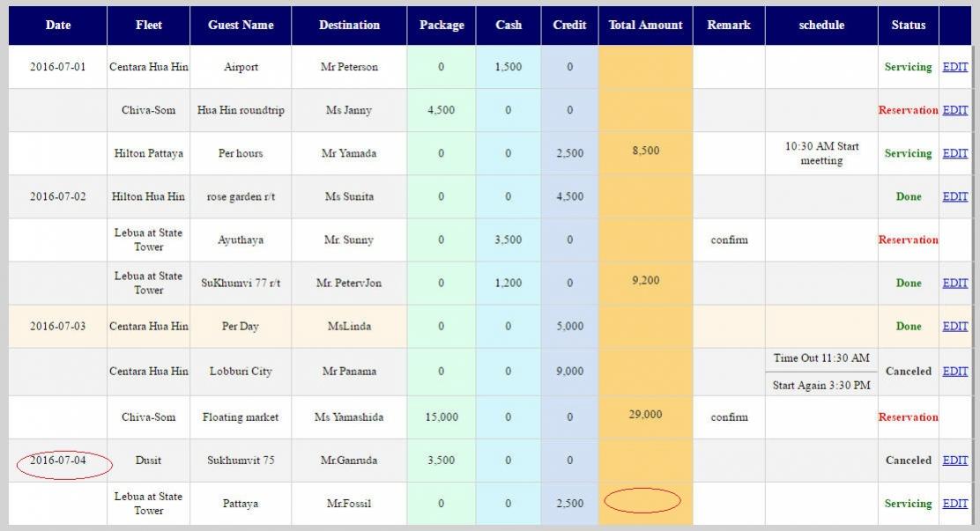Open EDIT for the Mr Panama row
Image resolution: width=980 pixels, height=531 pixels.
coord(954,371)
